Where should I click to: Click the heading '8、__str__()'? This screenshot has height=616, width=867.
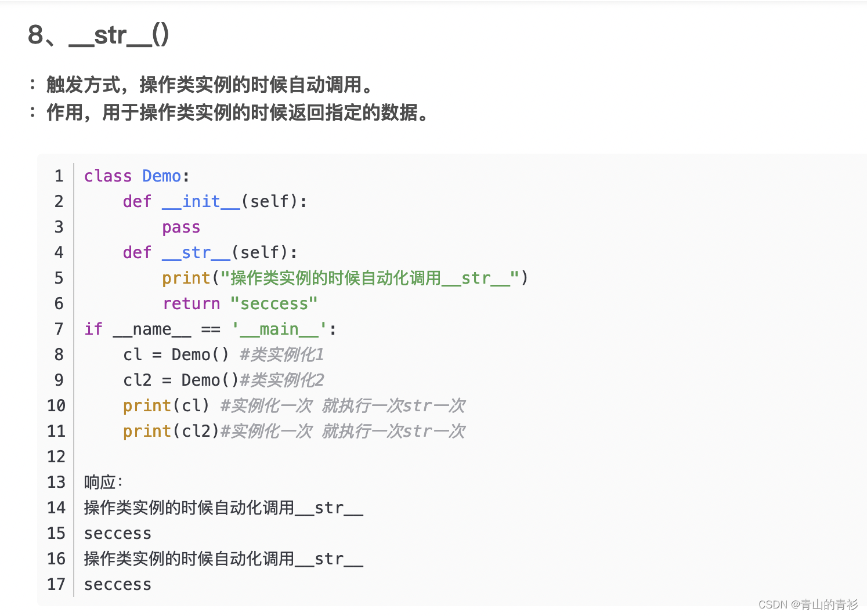tap(99, 35)
